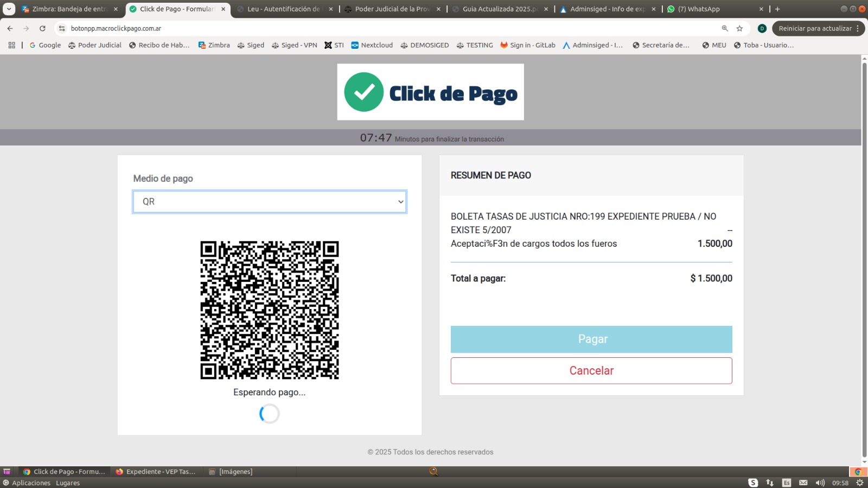Close the Click de Pago tab
Image resolution: width=868 pixels, height=488 pixels.
[x=223, y=9]
